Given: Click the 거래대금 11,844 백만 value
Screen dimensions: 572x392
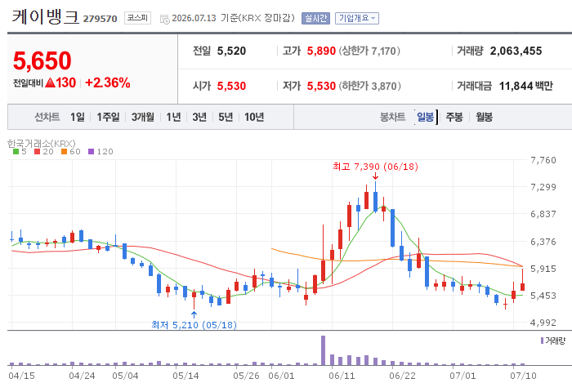Looking at the screenshot, I should pyautogui.click(x=526, y=86).
